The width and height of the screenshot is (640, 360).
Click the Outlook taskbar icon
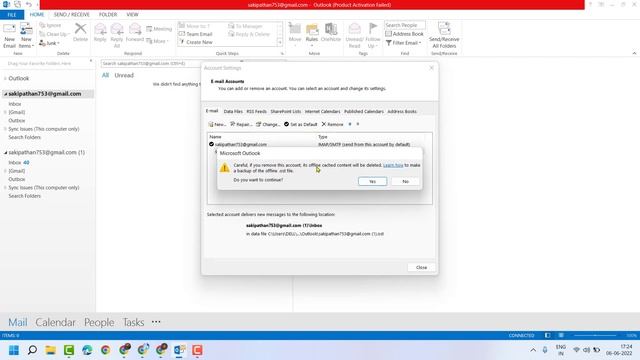[179, 350]
